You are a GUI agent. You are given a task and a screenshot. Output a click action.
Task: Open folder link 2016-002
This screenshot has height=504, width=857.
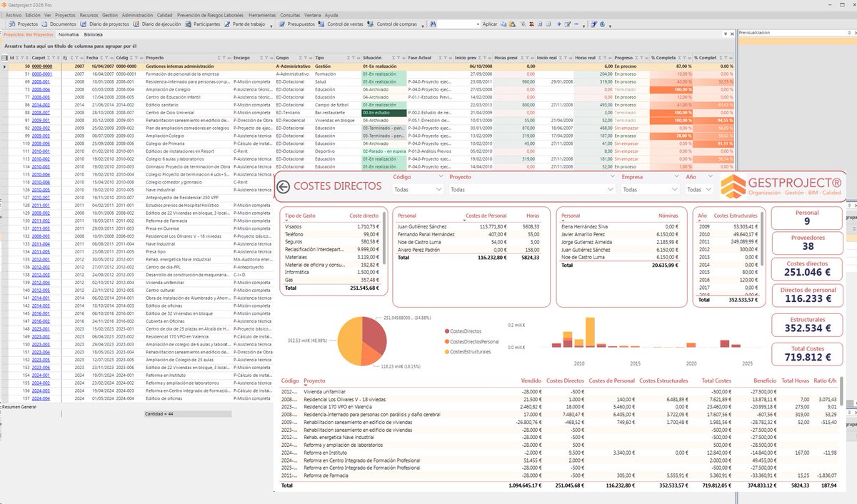[40, 321]
